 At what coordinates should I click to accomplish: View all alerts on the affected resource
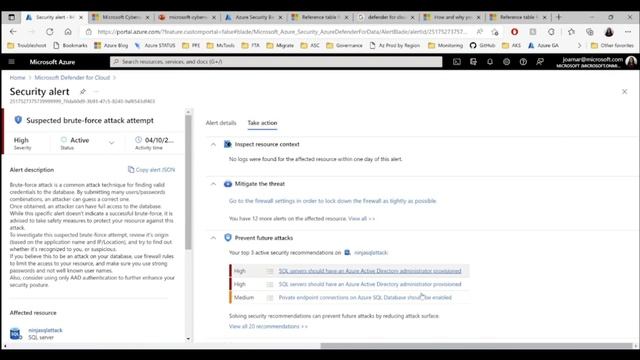click(361, 218)
